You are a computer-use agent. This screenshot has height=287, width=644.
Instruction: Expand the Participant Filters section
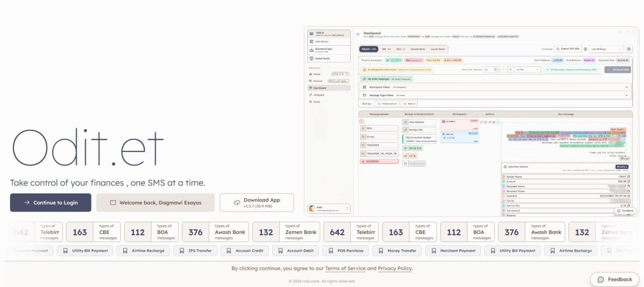[496, 87]
